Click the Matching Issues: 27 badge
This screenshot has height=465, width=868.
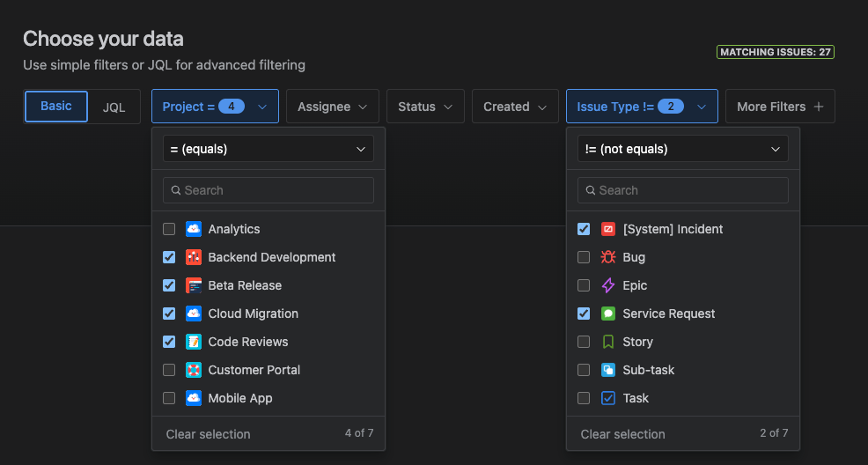775,52
